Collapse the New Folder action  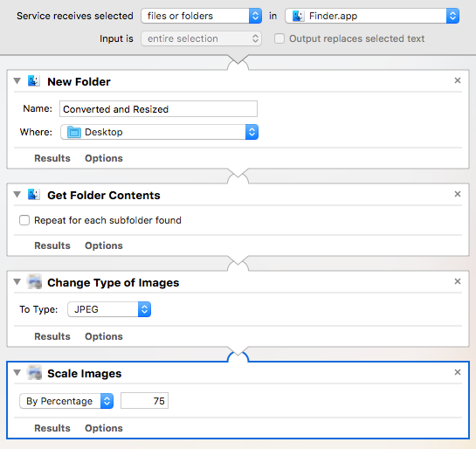[17, 80]
